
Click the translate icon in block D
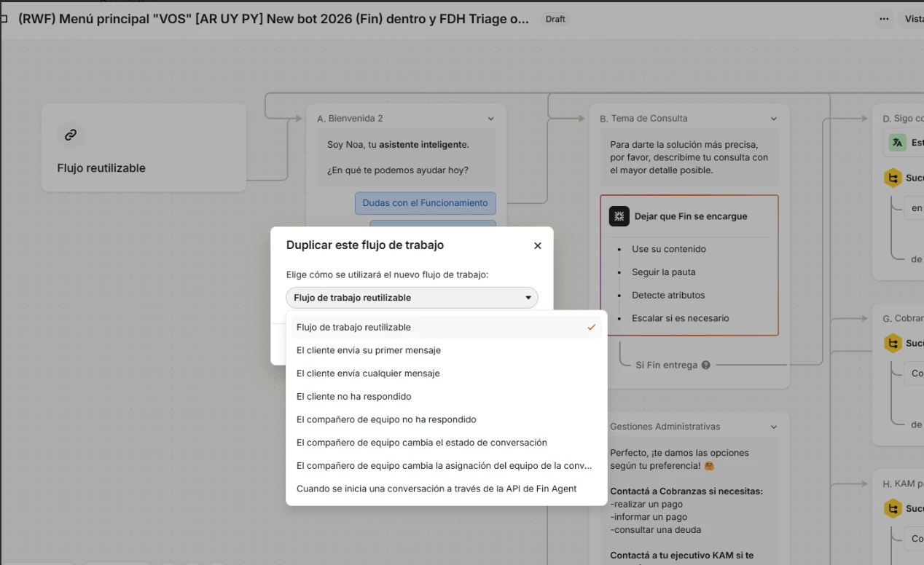[x=897, y=143]
